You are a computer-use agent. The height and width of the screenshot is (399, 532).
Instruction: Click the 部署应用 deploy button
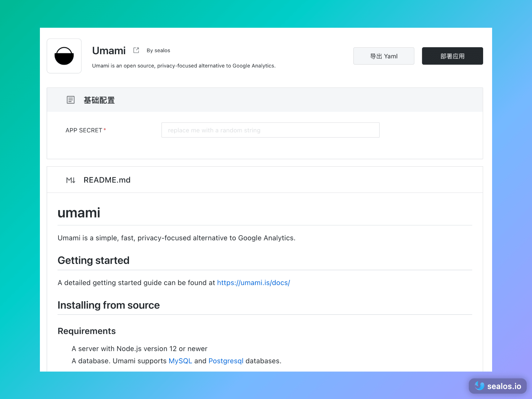(452, 56)
